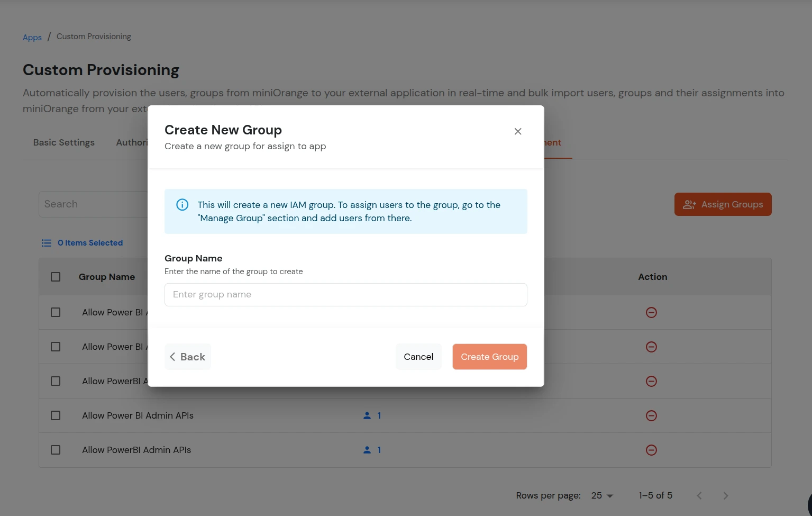The image size is (812, 516).
Task: Click the Enter group name input field
Action: pyautogui.click(x=345, y=294)
